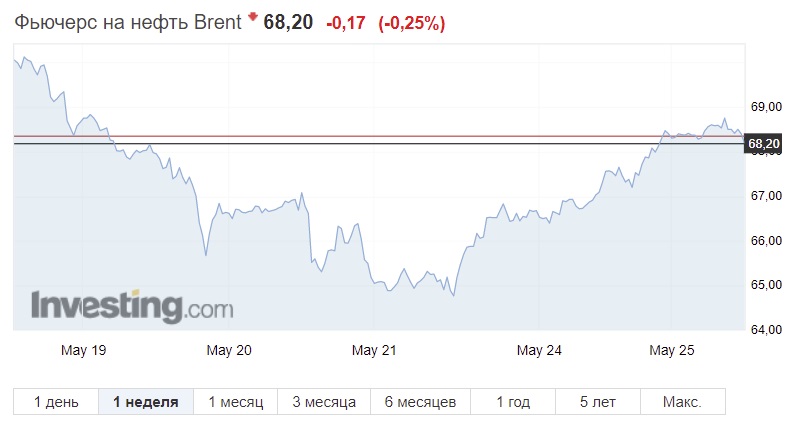Click the May 24 date axis label
The height and width of the screenshot is (424, 797).
pos(539,350)
